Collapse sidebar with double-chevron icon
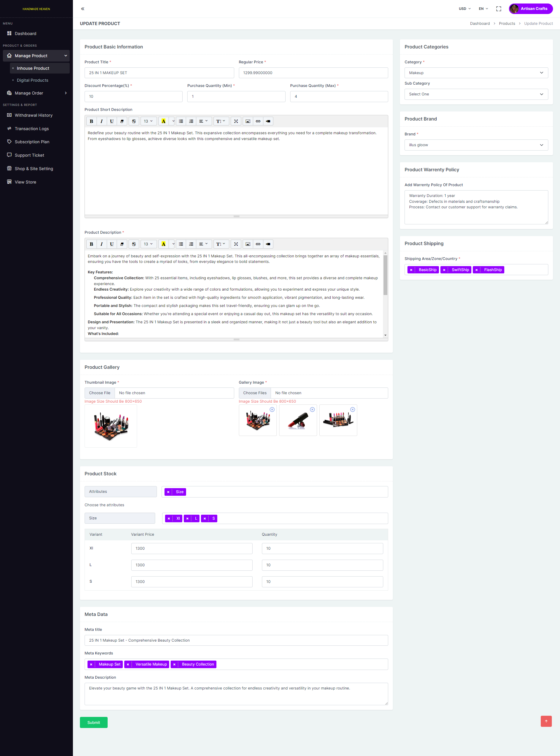Image resolution: width=560 pixels, height=756 pixels. pos(83,9)
